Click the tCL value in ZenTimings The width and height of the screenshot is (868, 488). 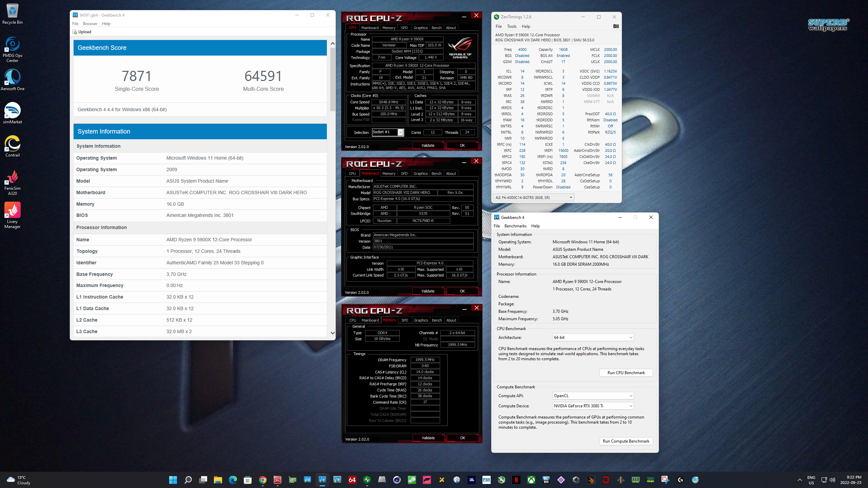pos(522,71)
